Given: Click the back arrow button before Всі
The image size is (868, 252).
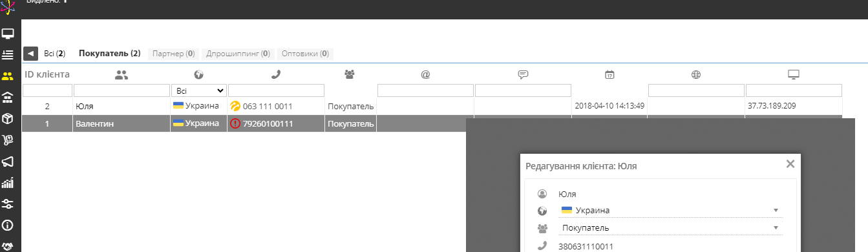Looking at the screenshot, I should [30, 54].
